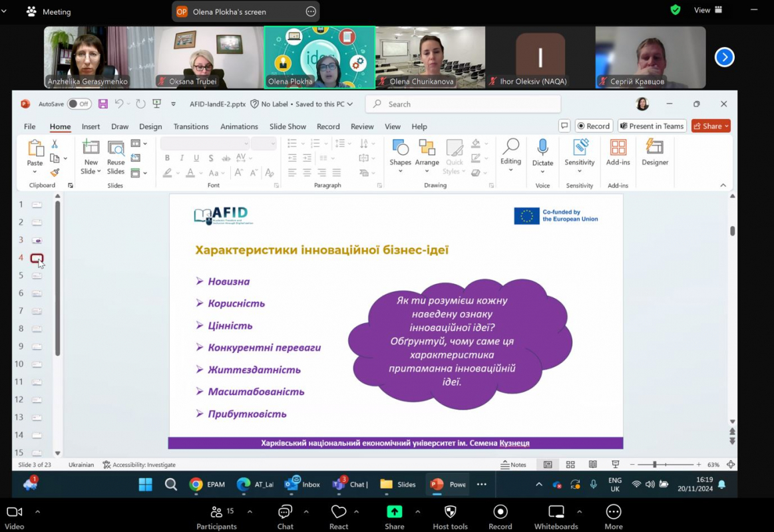Viewport: 774px width, 532px height.
Task: Click the Notes button in status bar
Action: pos(513,465)
